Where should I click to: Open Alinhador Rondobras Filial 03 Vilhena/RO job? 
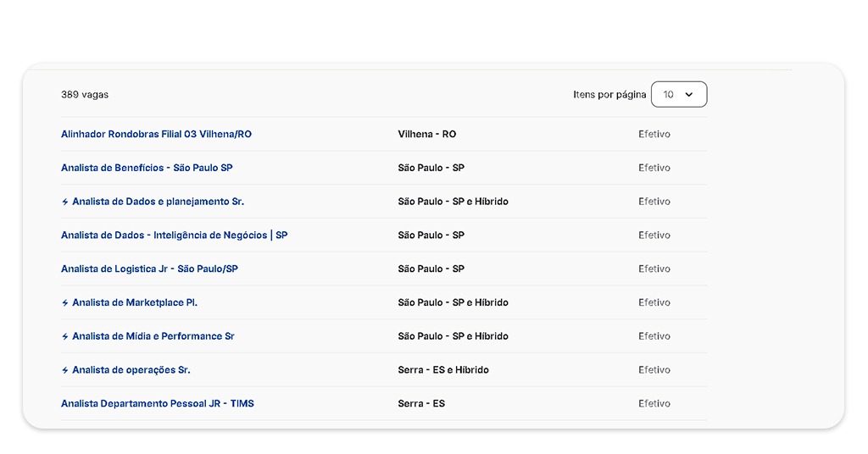coord(156,134)
